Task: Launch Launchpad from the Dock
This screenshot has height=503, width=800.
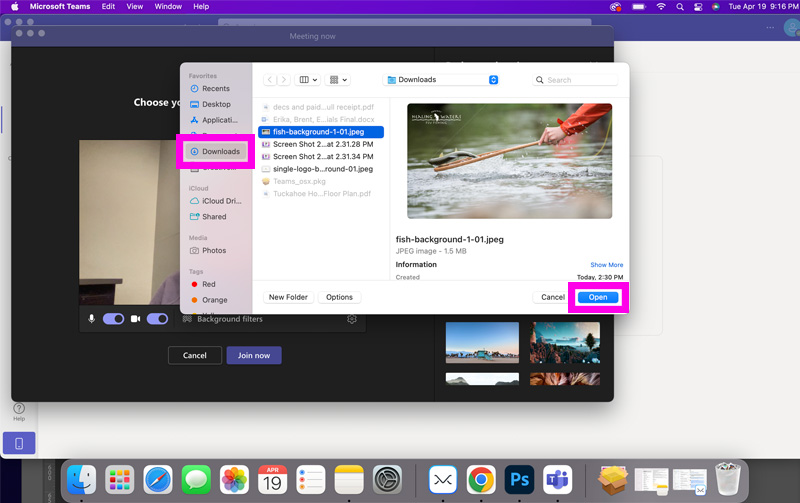Action: coord(120,480)
